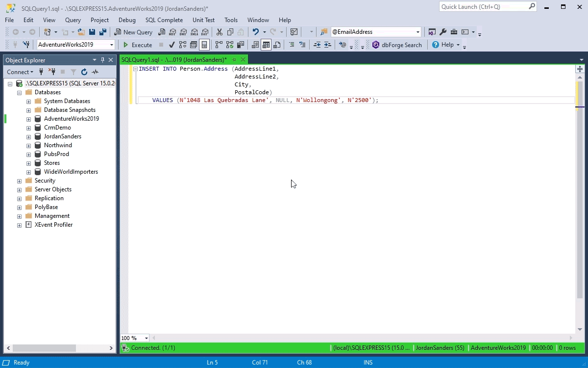The width and height of the screenshot is (588, 368).
Task: Refresh Object Explorer with the refresh icon
Action: coord(84,72)
